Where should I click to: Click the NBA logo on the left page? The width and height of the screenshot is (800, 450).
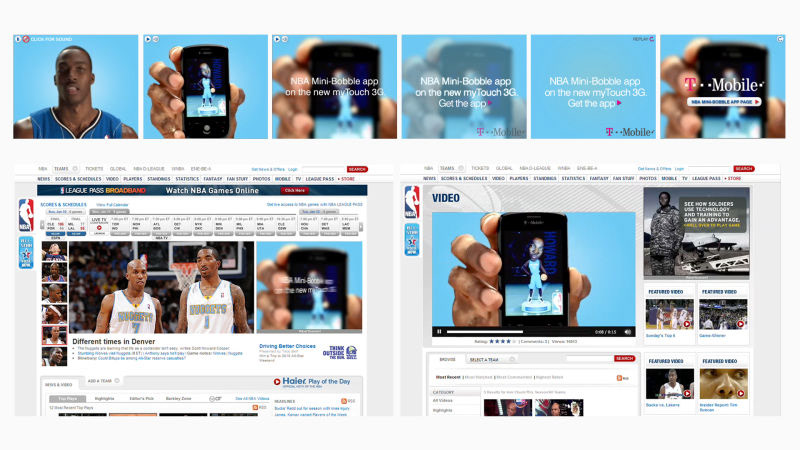[26, 215]
